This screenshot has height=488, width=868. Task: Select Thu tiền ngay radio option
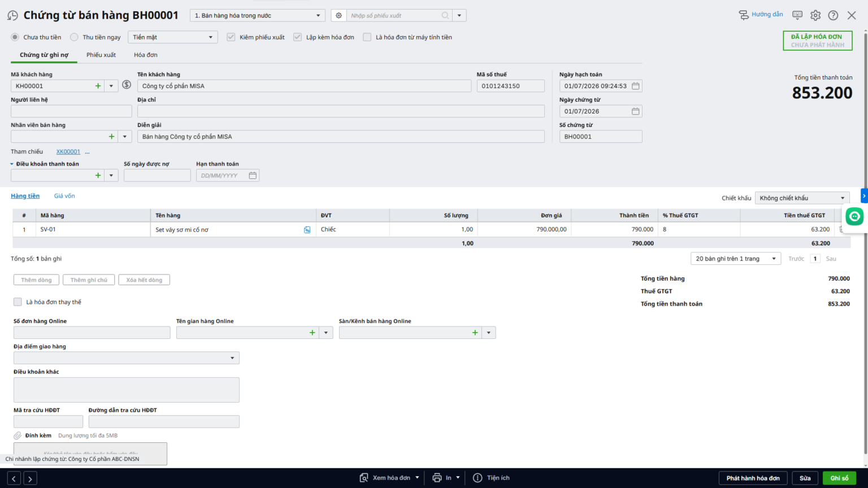tap(74, 37)
